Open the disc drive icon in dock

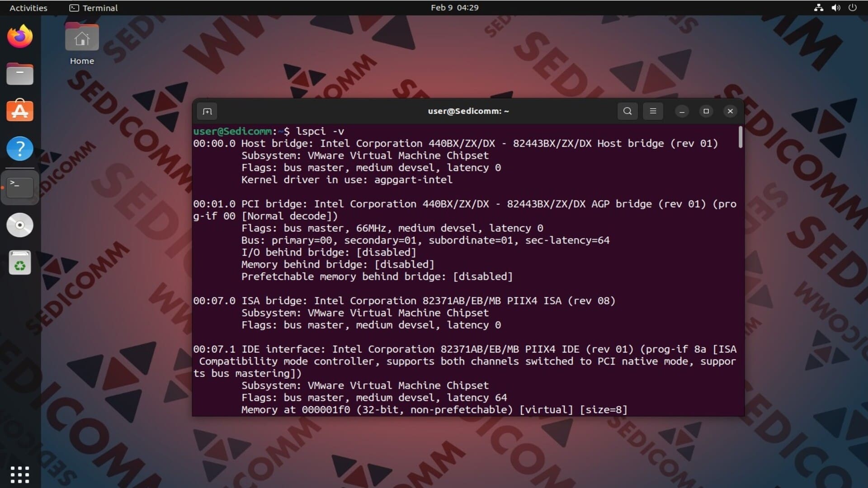click(20, 225)
